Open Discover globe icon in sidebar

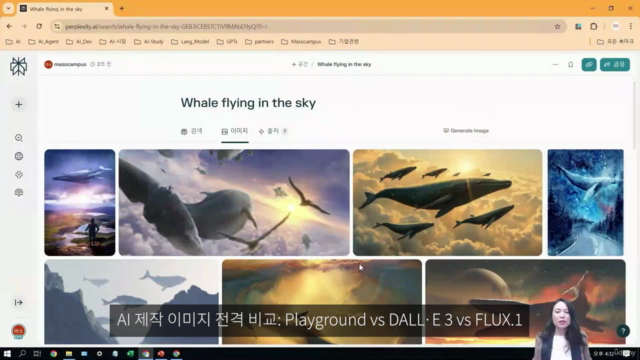pos(19,156)
